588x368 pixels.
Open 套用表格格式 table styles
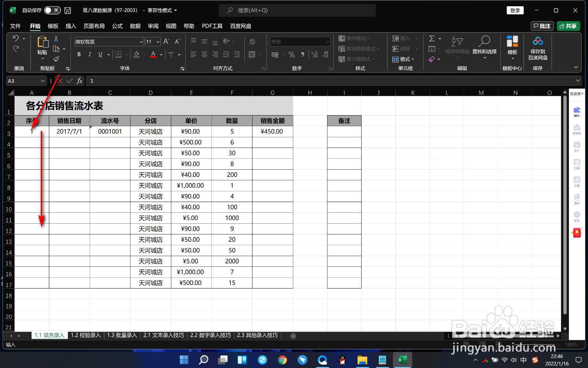tap(359, 49)
